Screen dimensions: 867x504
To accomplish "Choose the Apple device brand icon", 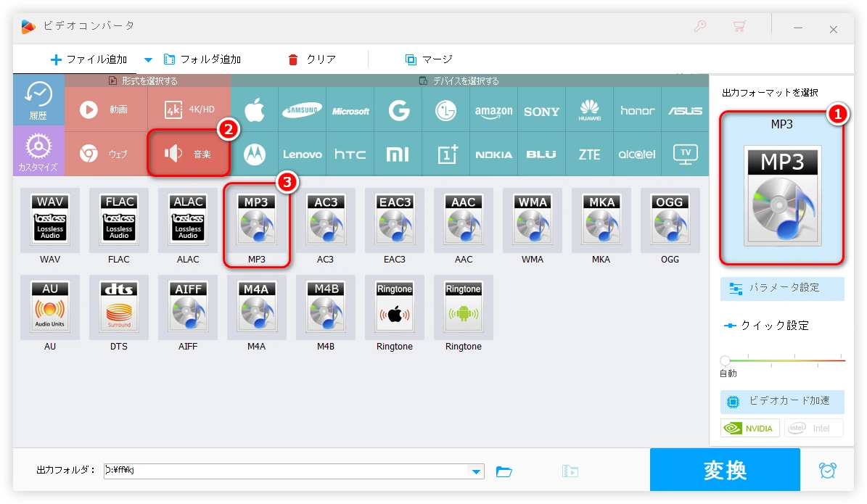I will 255,110.
